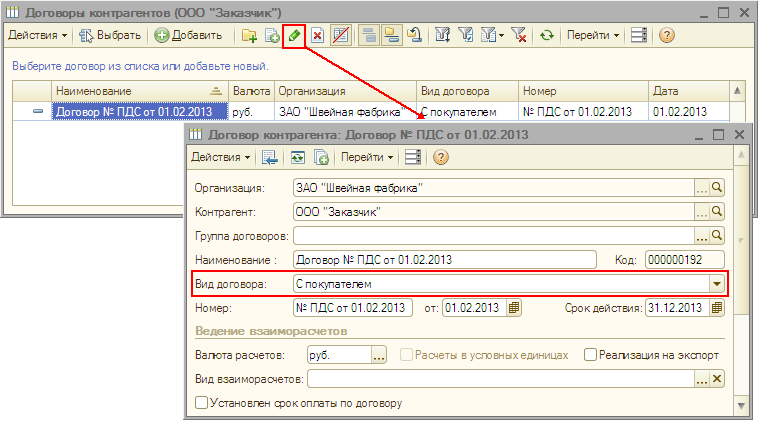Click the reread icon in the Договор контрагента toolbar
The width and height of the screenshot is (760, 422).
click(x=298, y=157)
